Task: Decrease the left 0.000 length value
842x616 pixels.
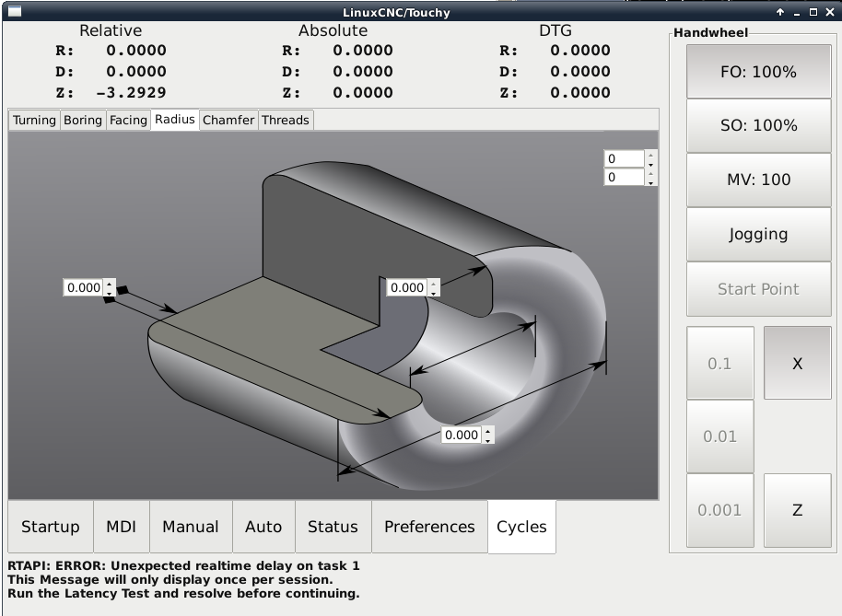Action: click(110, 293)
